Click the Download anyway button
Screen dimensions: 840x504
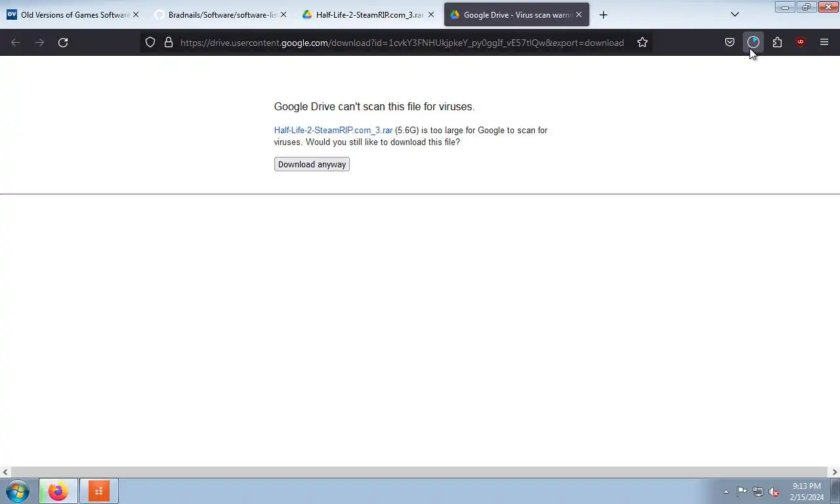pos(312,164)
